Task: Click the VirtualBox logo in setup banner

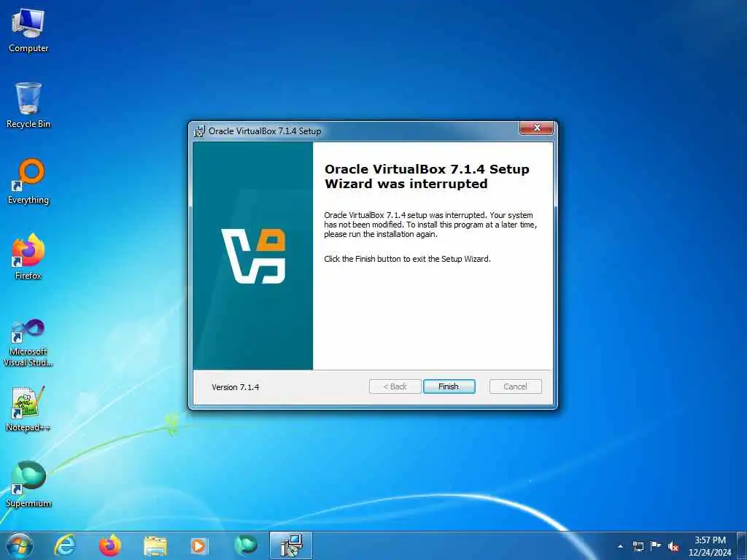Action: coord(253,256)
